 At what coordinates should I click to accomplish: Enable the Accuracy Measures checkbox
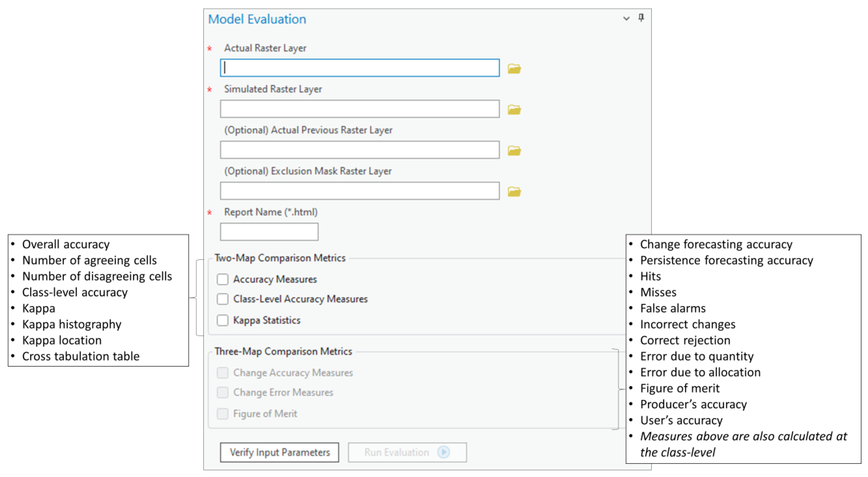click(x=222, y=279)
